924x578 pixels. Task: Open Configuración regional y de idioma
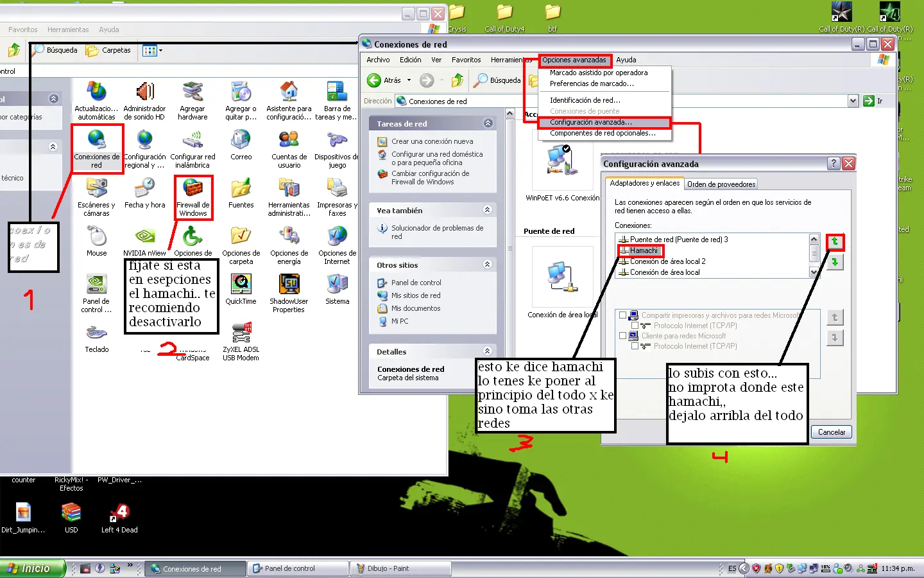pyautogui.click(x=144, y=148)
